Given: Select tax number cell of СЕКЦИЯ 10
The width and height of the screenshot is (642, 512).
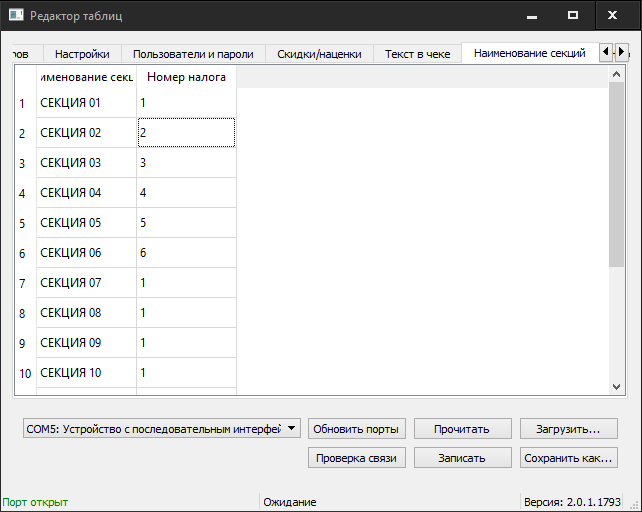Looking at the screenshot, I should pos(186,373).
